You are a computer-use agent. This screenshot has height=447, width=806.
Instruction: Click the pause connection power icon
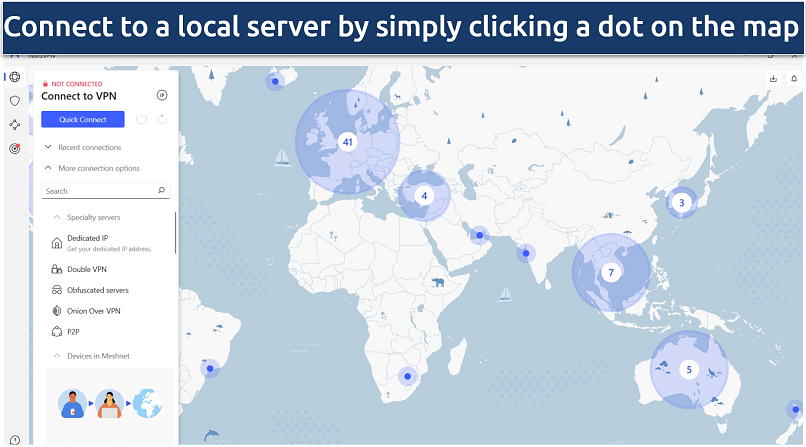[x=141, y=120]
